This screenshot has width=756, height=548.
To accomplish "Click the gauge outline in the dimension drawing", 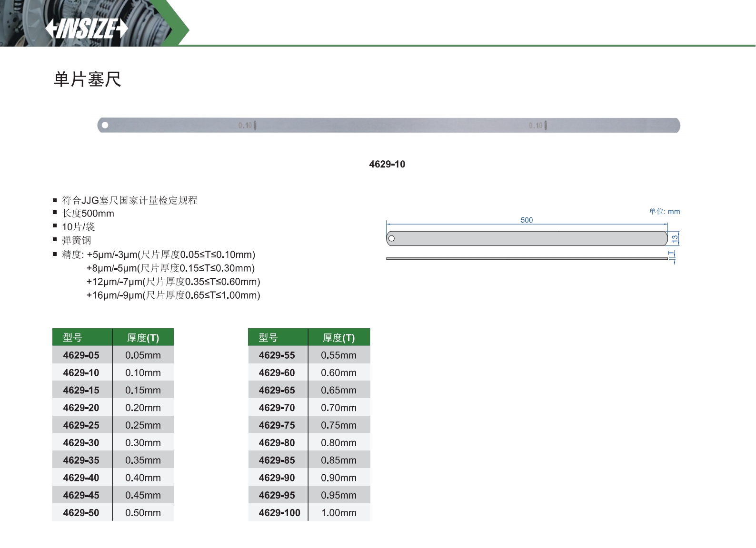I will [x=527, y=238].
